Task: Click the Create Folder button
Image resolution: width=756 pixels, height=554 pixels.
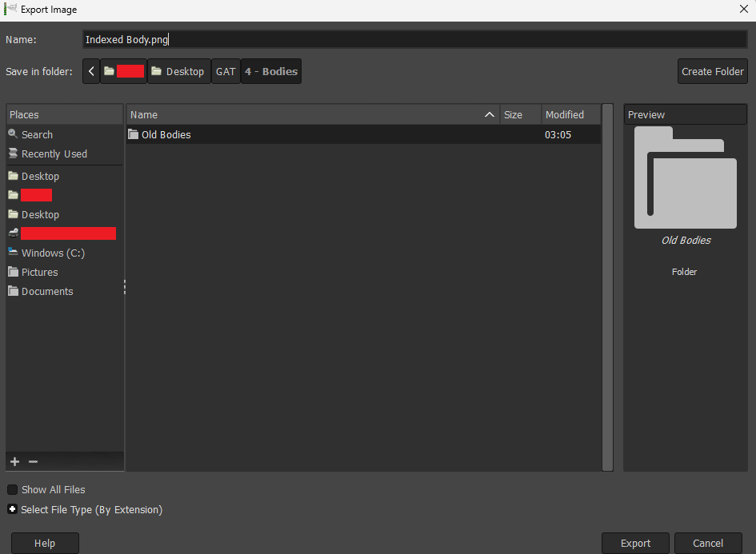Action: [x=712, y=71]
